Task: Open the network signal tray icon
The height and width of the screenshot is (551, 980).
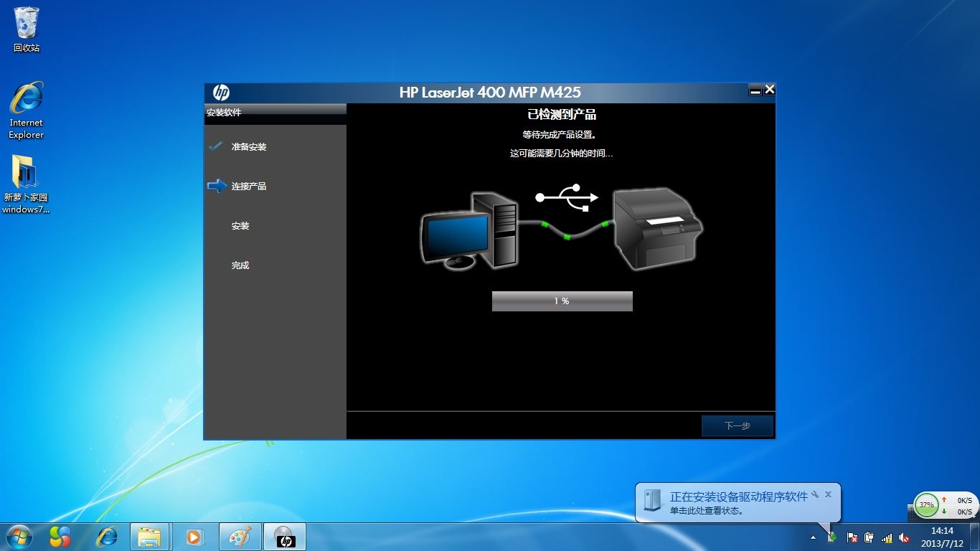Action: pos(887,537)
